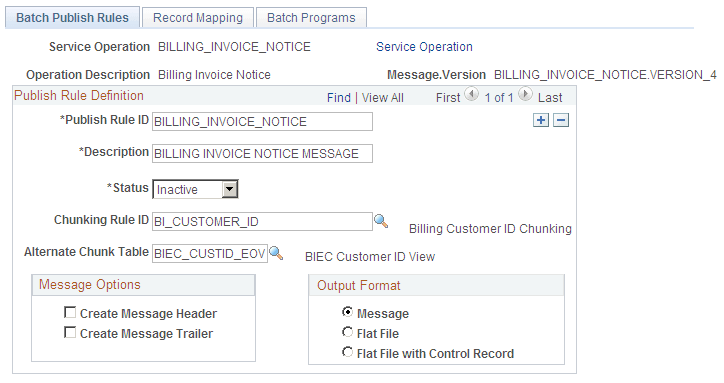This screenshot has height=383, width=724.
Task: Select the 'BIEC Customer ID View' text
Action: (370, 256)
